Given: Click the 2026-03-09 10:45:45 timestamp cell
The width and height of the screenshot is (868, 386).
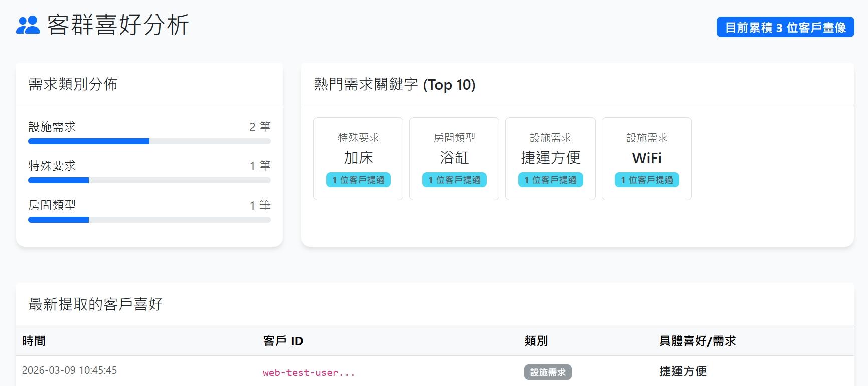Looking at the screenshot, I should coord(69,370).
